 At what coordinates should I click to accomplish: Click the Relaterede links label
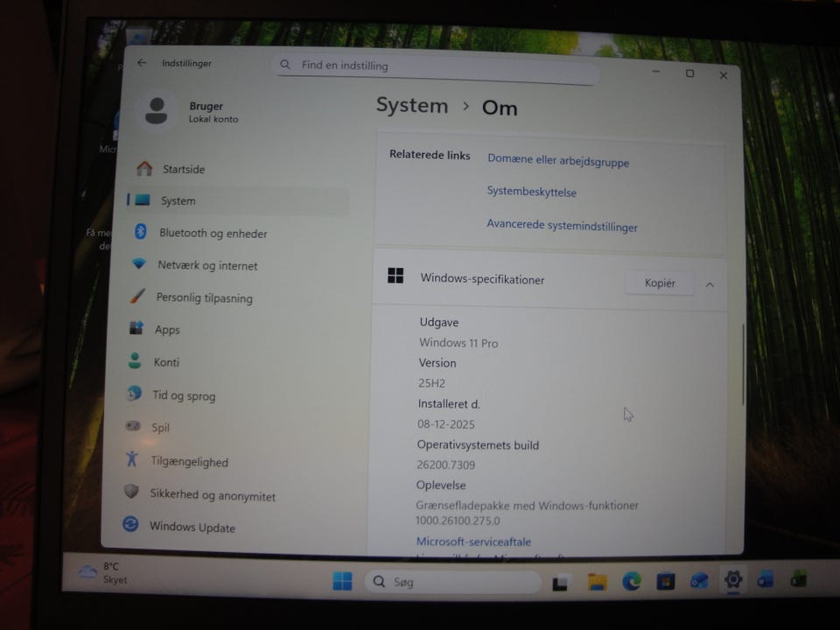(x=430, y=155)
